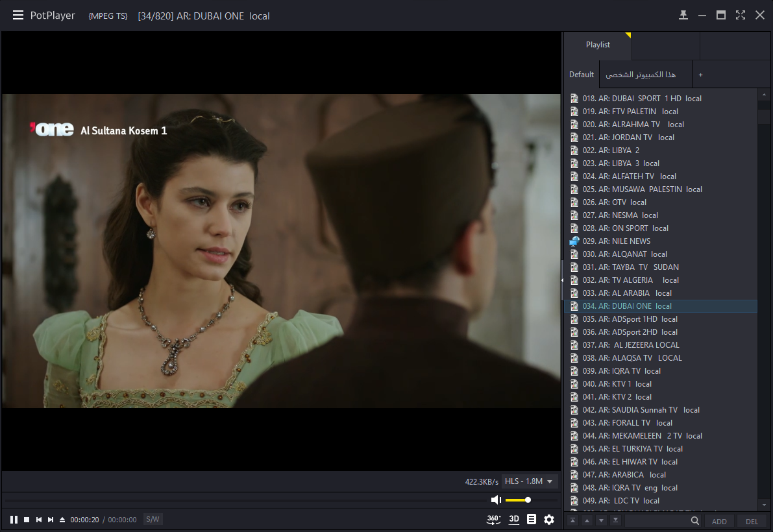Click the eject/open file icon
773x532 pixels.
click(62, 520)
